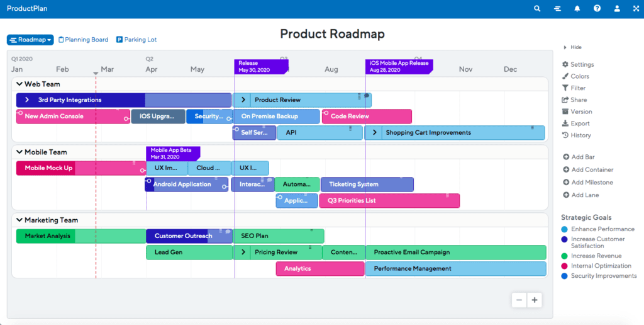The image size is (644, 325).
Task: Open comment icon on Customer Outreach bar
Action: pyautogui.click(x=228, y=232)
